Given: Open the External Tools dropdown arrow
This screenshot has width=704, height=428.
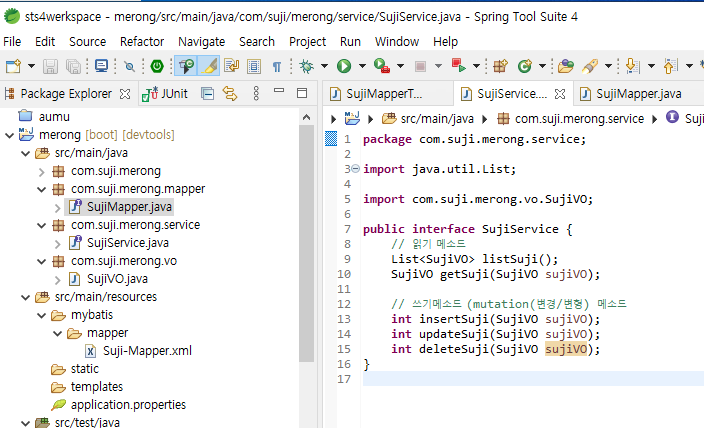Looking at the screenshot, I should pos(400,66).
